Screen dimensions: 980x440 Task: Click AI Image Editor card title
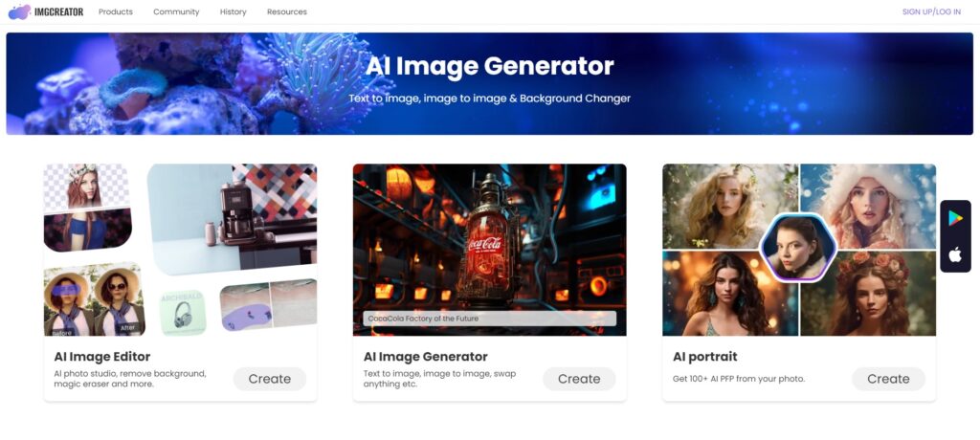(x=101, y=357)
